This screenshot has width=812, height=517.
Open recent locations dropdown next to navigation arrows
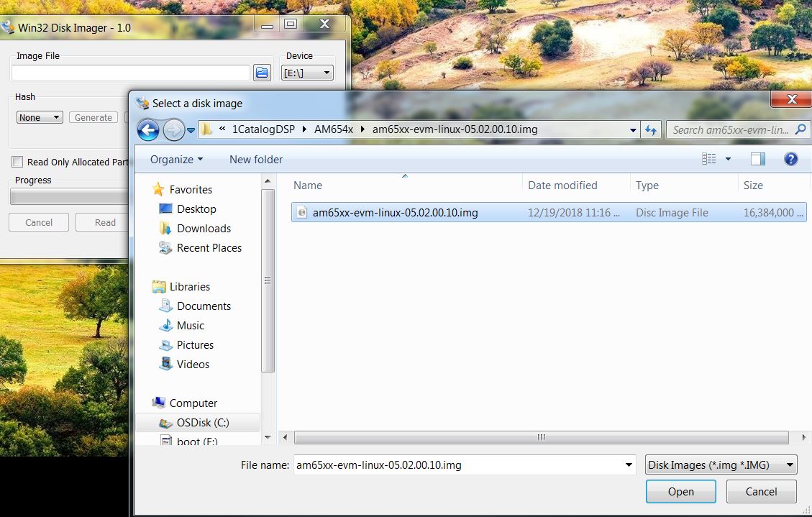191,130
